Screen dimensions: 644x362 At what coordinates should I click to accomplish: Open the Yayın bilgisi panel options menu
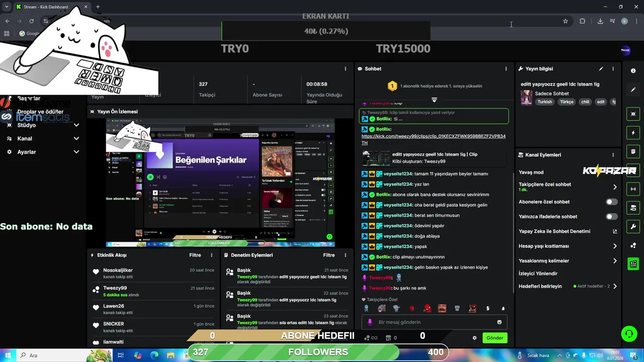point(613,69)
